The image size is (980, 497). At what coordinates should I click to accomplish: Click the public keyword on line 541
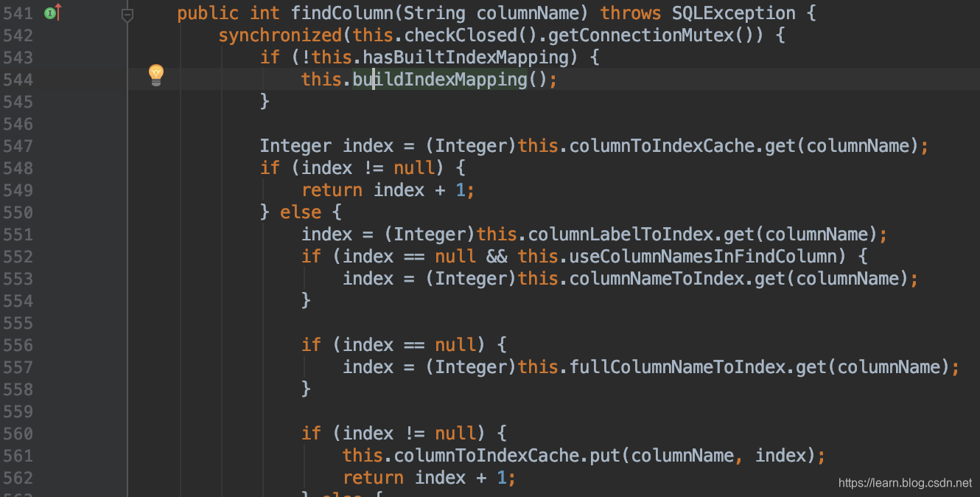click(208, 13)
